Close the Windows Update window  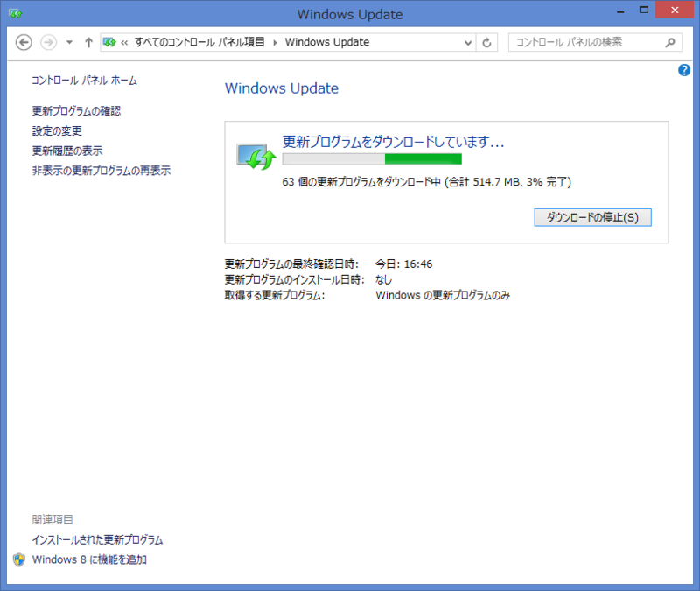tap(675, 10)
